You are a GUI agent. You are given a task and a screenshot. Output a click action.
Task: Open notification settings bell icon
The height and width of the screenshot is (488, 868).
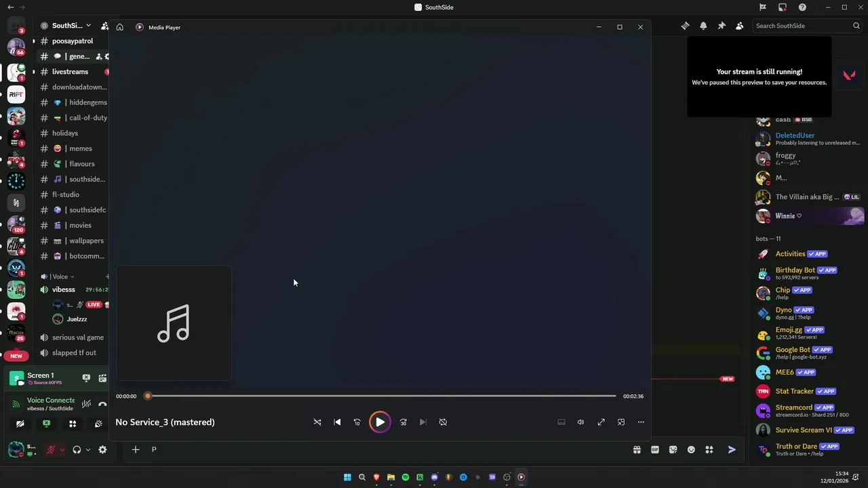[703, 26]
